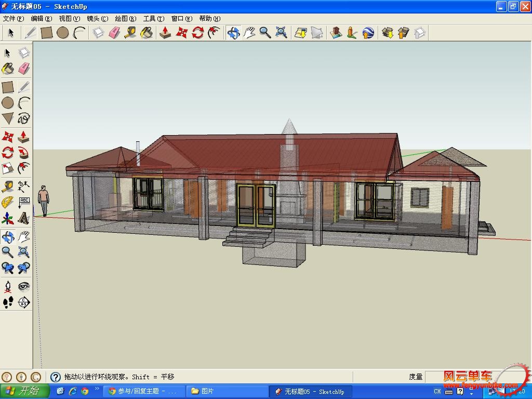532x399 pixels.
Task: Open the 窗口(W) window menu
Action: pyautogui.click(x=181, y=19)
